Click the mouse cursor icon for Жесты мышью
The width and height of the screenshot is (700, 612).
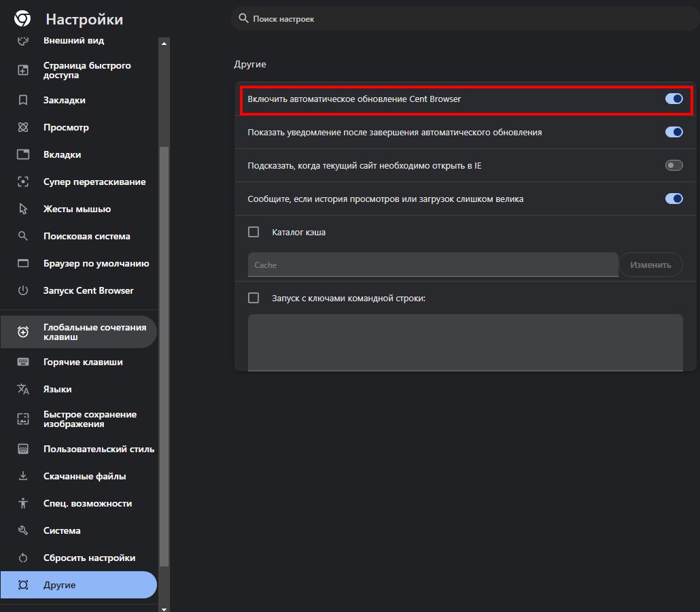(x=23, y=209)
